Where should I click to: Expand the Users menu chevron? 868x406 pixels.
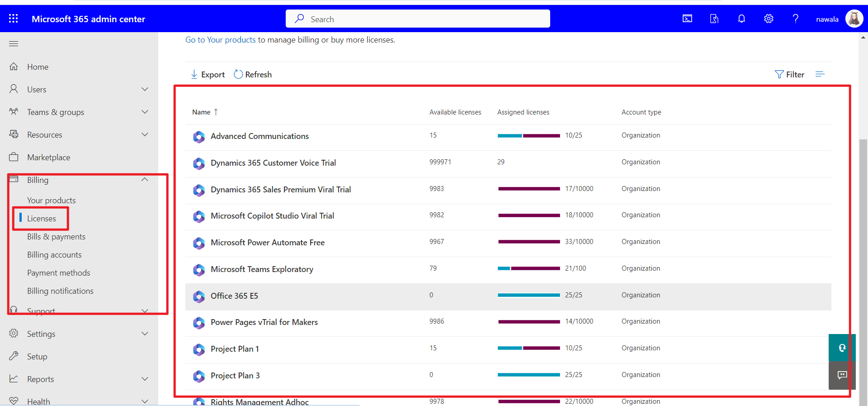click(145, 89)
